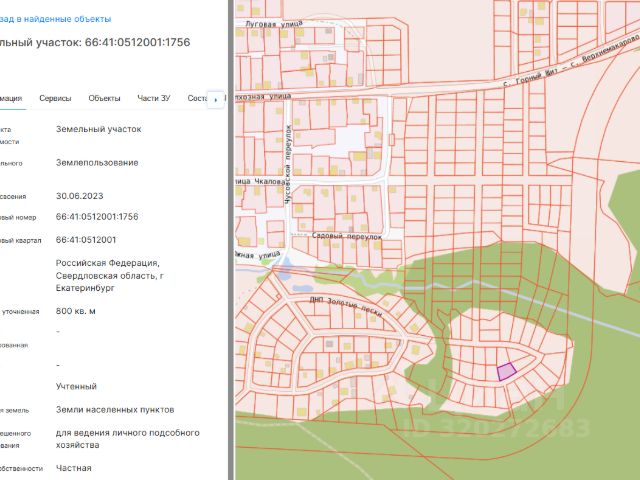Click the date 30.06.2023

pos(80,196)
